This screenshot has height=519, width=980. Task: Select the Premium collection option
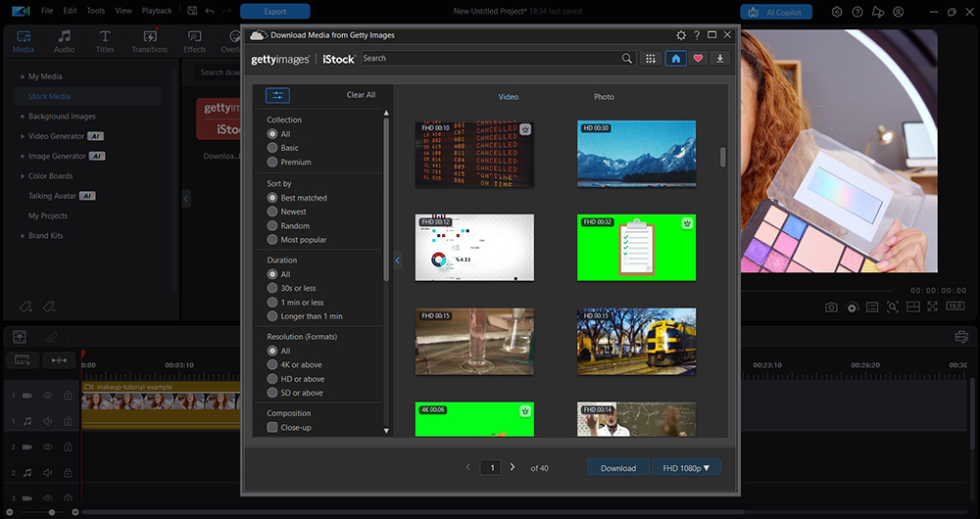click(x=272, y=163)
